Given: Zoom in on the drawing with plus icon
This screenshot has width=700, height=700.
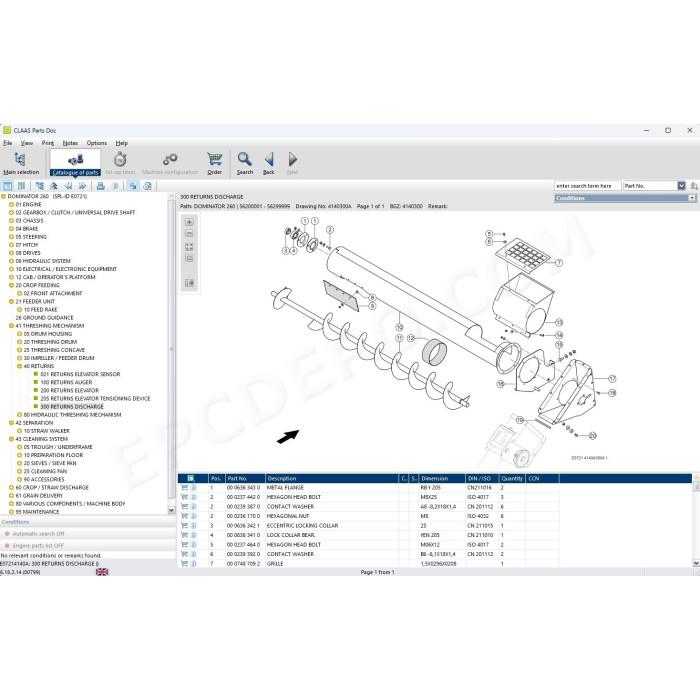Looking at the screenshot, I should tap(189, 222).
